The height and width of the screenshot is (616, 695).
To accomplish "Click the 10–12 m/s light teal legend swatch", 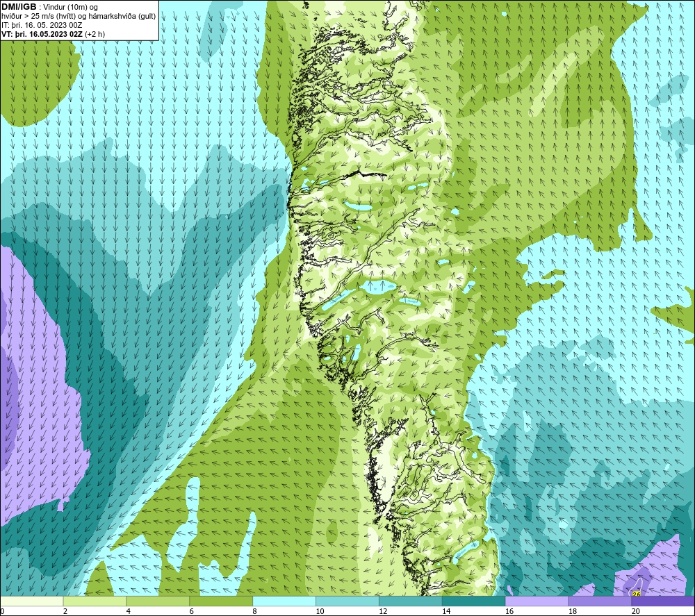I will 347,601.
